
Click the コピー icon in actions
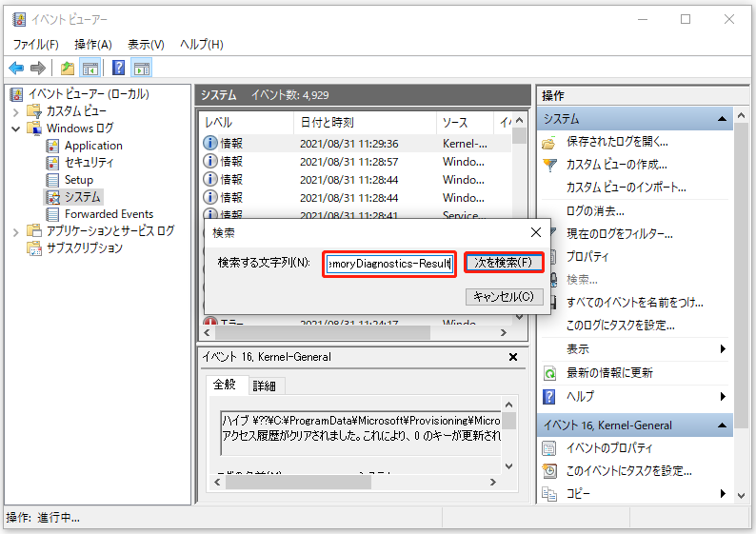(x=549, y=493)
